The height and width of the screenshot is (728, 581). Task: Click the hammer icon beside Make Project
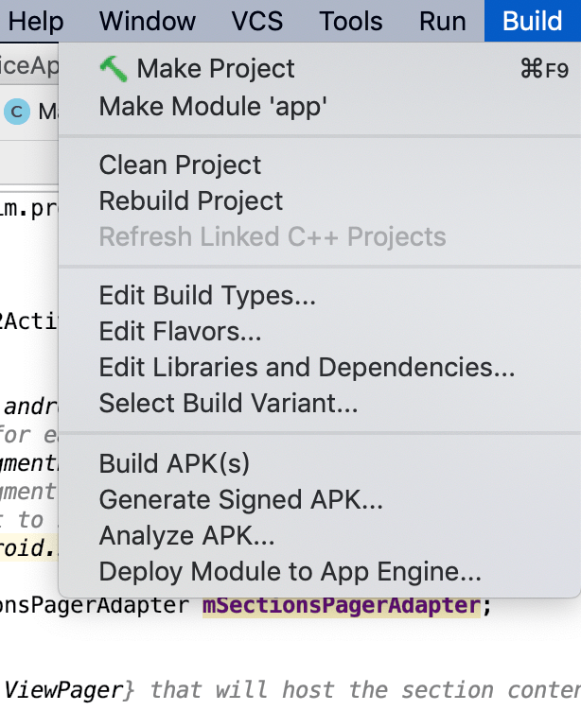coord(113,68)
